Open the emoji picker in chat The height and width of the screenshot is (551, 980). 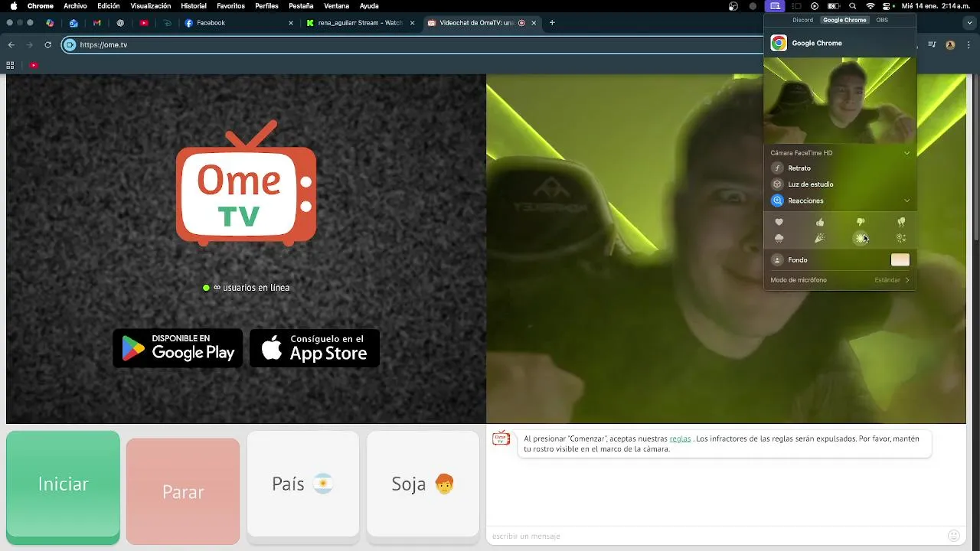[954, 536]
